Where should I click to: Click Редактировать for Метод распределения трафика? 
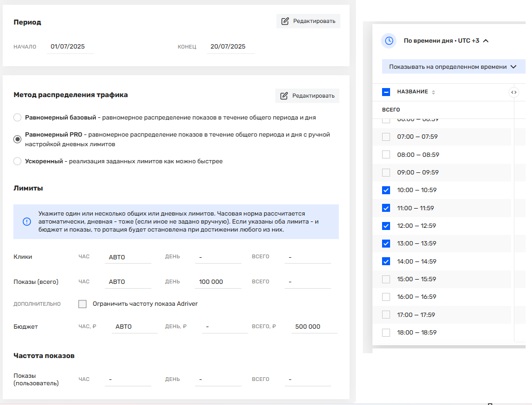point(307,96)
